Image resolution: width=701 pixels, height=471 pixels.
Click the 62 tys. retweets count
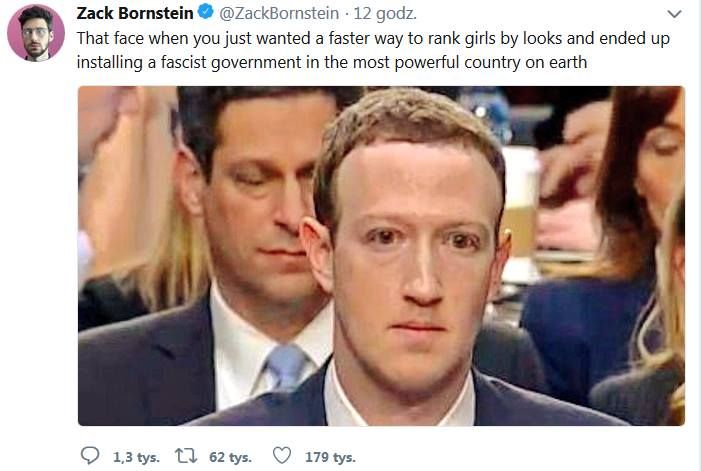pyautogui.click(x=230, y=457)
